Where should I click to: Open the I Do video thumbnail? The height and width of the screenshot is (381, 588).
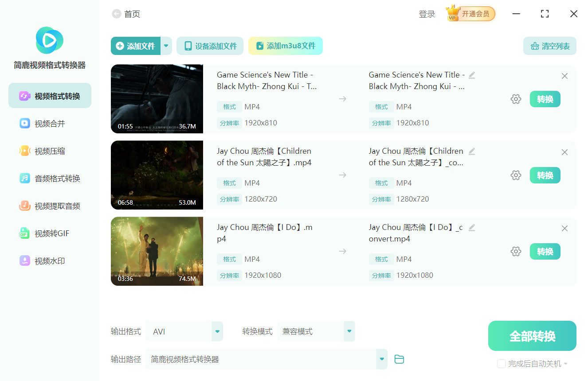pyautogui.click(x=157, y=251)
